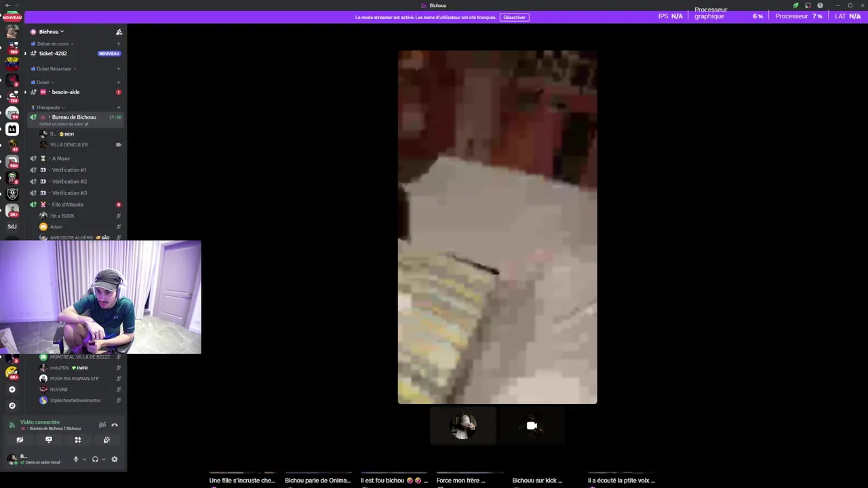Open the Bichouu server dropdown menu
Screen dimensions: 868x488
pyautogui.click(x=52, y=32)
